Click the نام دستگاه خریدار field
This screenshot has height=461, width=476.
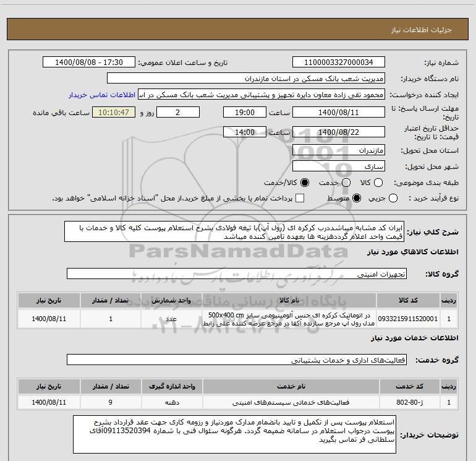246,79
